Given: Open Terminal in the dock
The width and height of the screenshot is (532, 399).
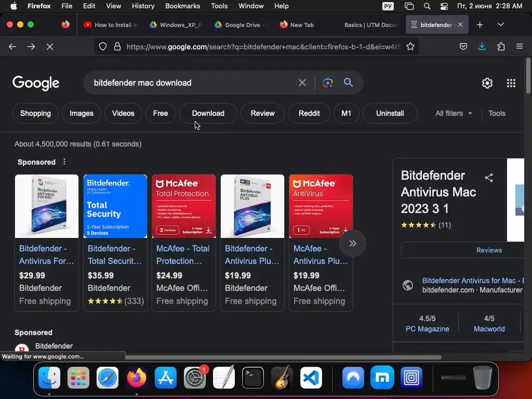Looking at the screenshot, I should click(x=253, y=378).
